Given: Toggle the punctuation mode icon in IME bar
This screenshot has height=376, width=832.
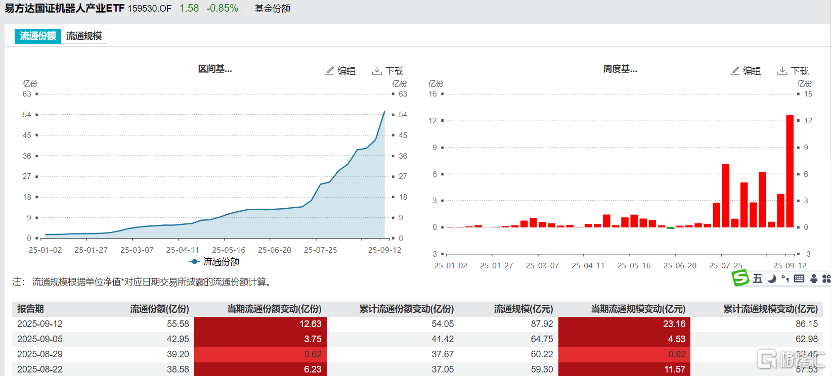Looking at the screenshot, I should pos(786,278).
